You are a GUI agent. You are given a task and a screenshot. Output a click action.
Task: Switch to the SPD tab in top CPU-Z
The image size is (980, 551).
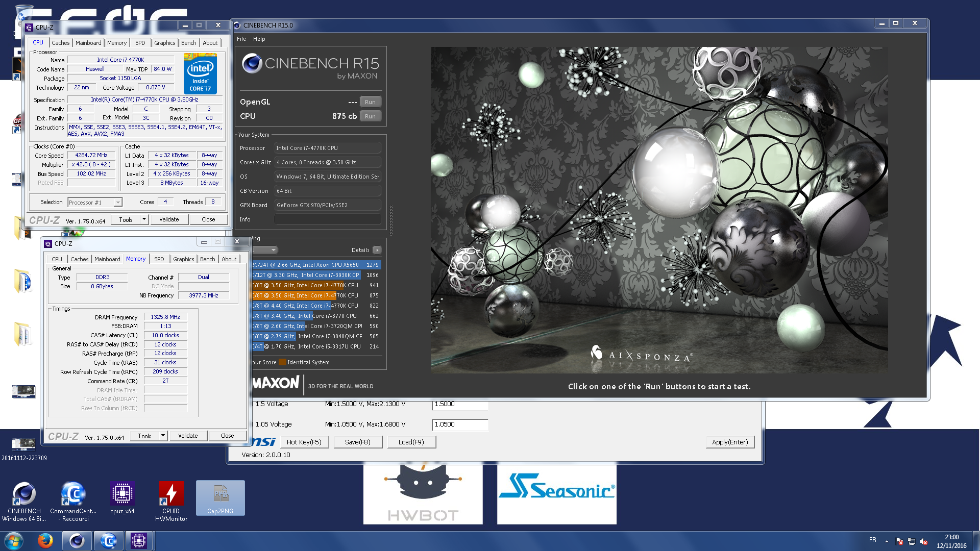pos(140,43)
